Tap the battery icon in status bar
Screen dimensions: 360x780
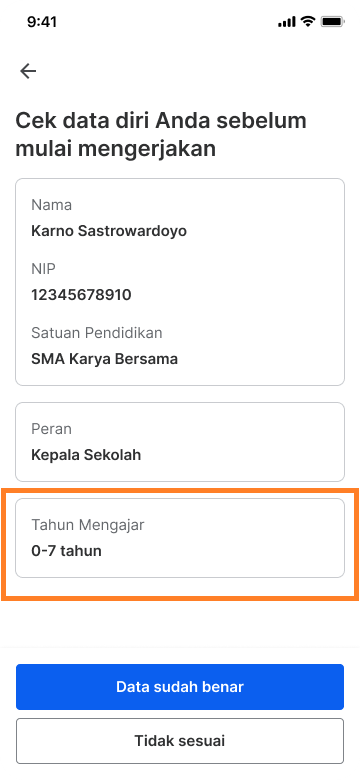pyautogui.click(x=332, y=22)
